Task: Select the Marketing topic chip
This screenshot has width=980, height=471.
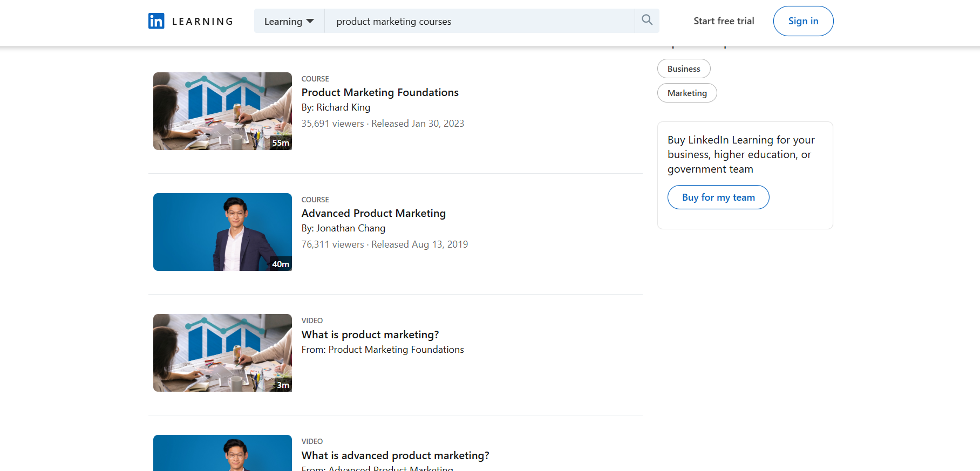Action: pos(687,93)
